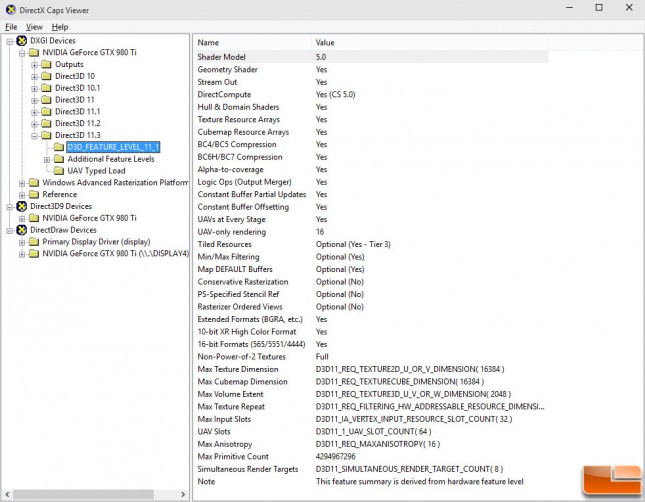Click the Outputs folder icon

click(x=46, y=64)
